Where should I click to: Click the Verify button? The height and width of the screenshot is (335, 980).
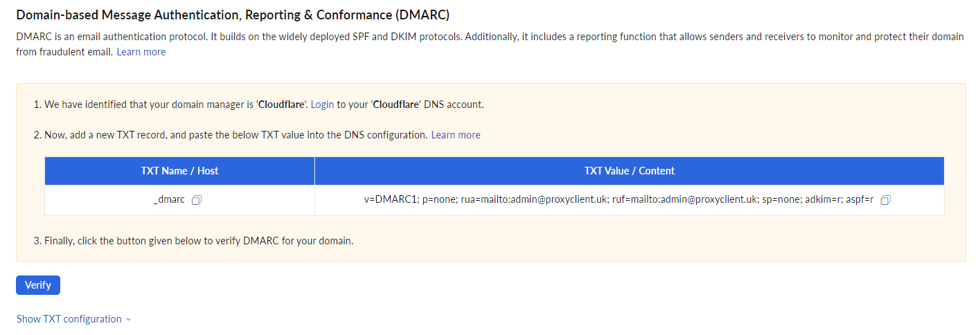tap(38, 285)
